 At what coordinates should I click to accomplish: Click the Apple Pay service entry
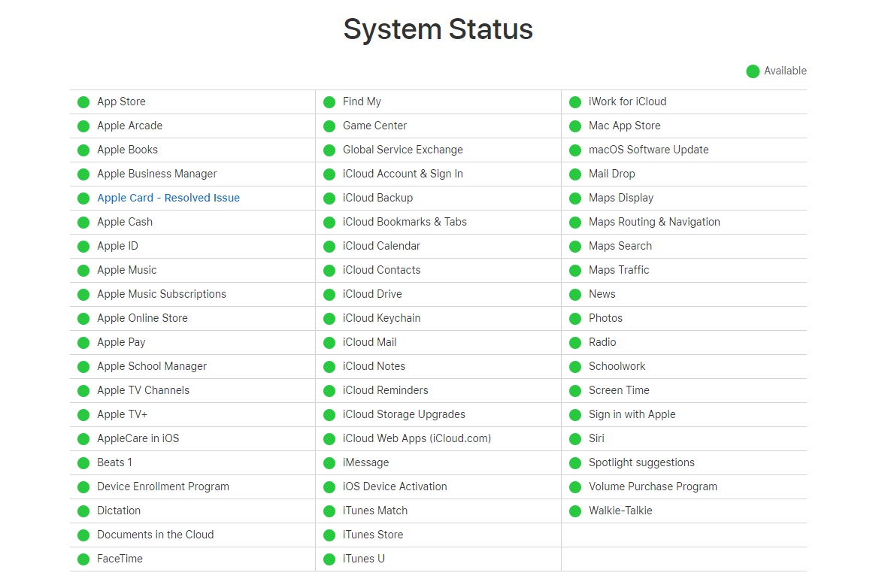[121, 342]
